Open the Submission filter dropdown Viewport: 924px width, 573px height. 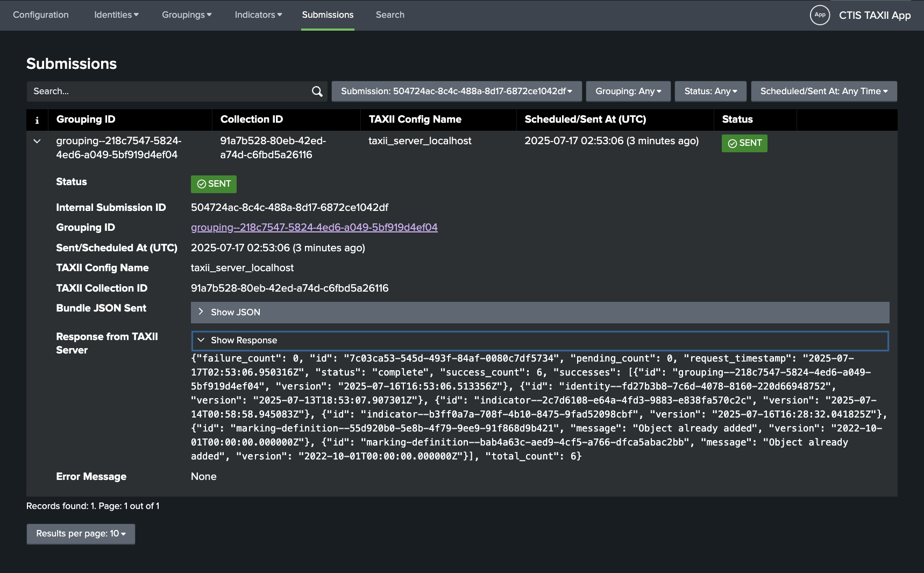click(x=456, y=91)
